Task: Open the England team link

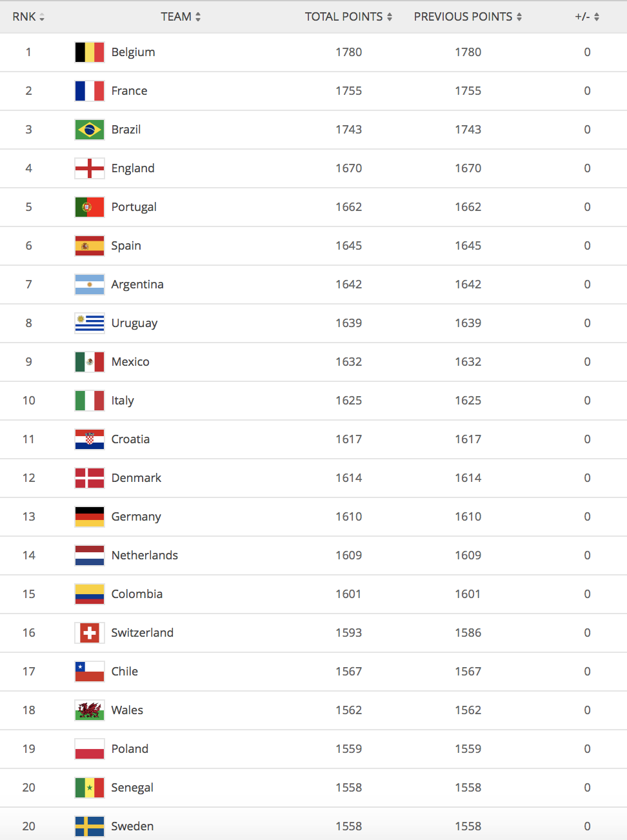Action: click(x=133, y=168)
